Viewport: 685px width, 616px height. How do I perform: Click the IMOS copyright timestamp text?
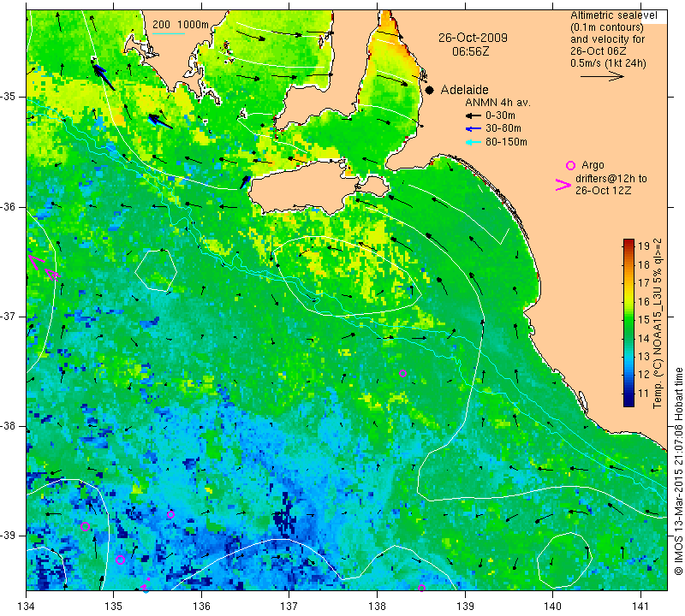678,471
